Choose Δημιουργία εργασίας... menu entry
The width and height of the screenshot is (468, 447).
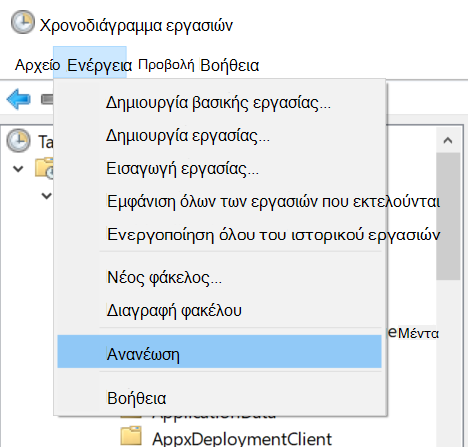click(x=219, y=135)
